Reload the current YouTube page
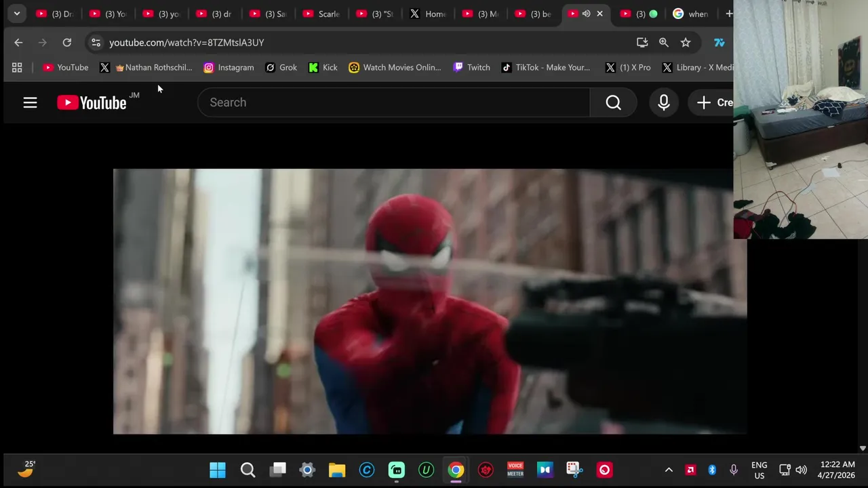 coord(67,43)
